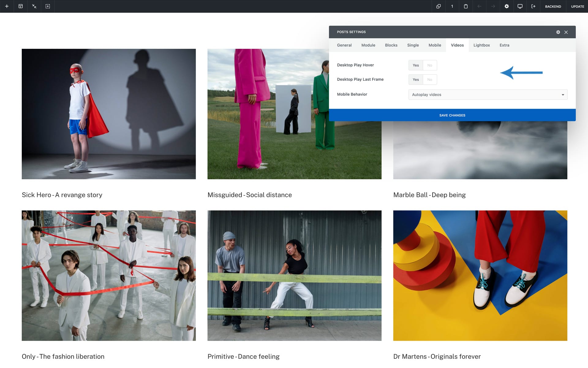The width and height of the screenshot is (588, 368).
Task: Open the Mobile Behavior dropdown
Action: click(x=488, y=95)
